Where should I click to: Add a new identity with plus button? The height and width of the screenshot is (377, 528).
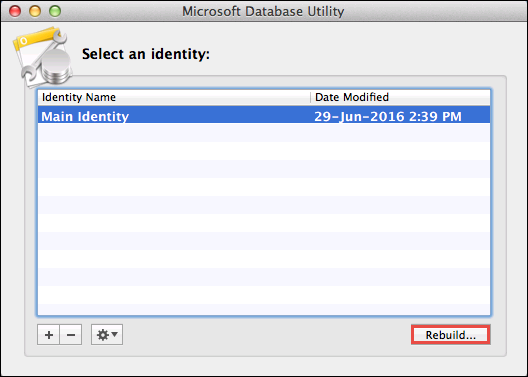[x=48, y=335]
